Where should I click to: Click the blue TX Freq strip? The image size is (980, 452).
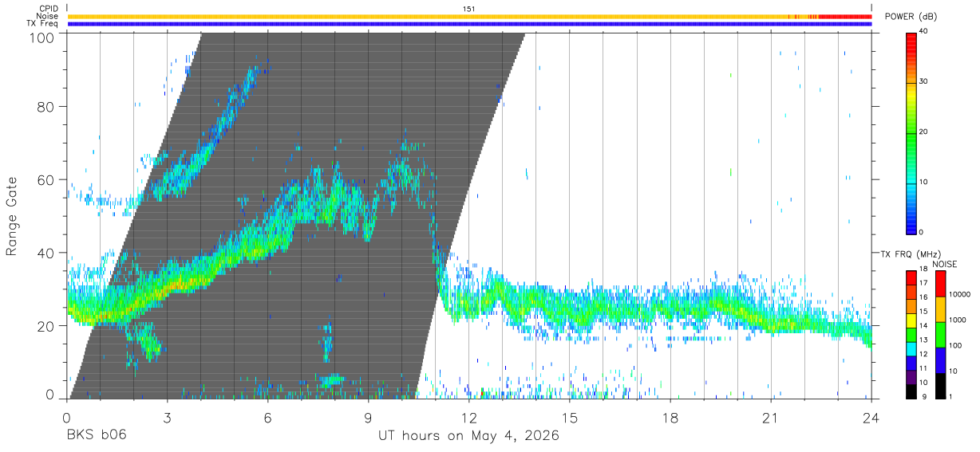coord(469,24)
